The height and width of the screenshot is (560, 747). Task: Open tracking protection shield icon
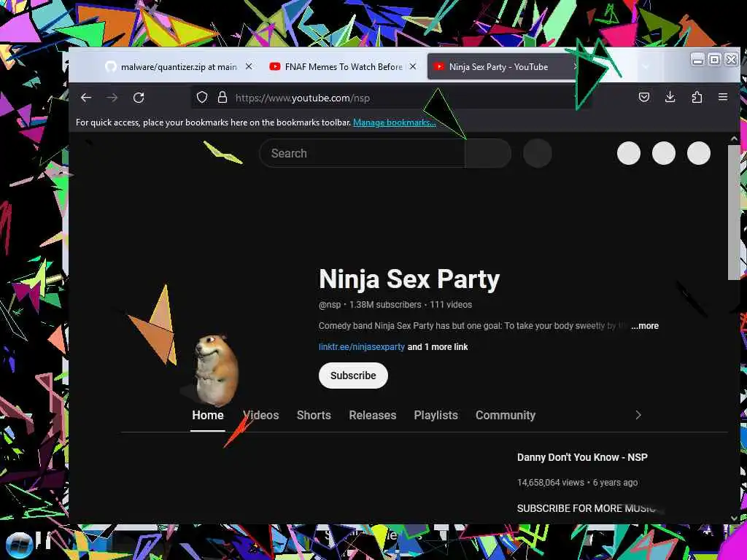click(202, 98)
